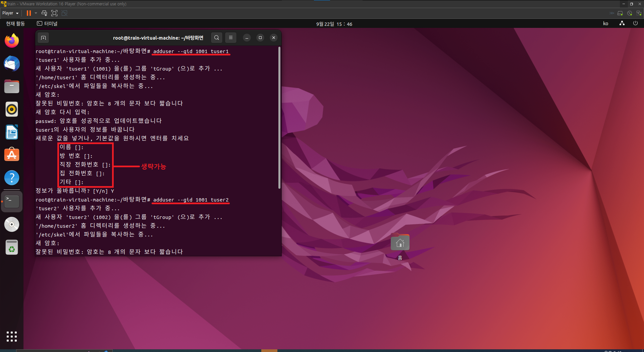Click VMware hard disk device status icon
The width and height of the screenshot is (644, 352).
[x=620, y=13]
